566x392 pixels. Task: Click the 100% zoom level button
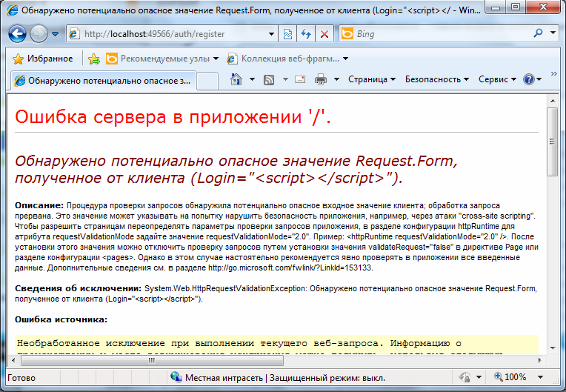coord(510,377)
